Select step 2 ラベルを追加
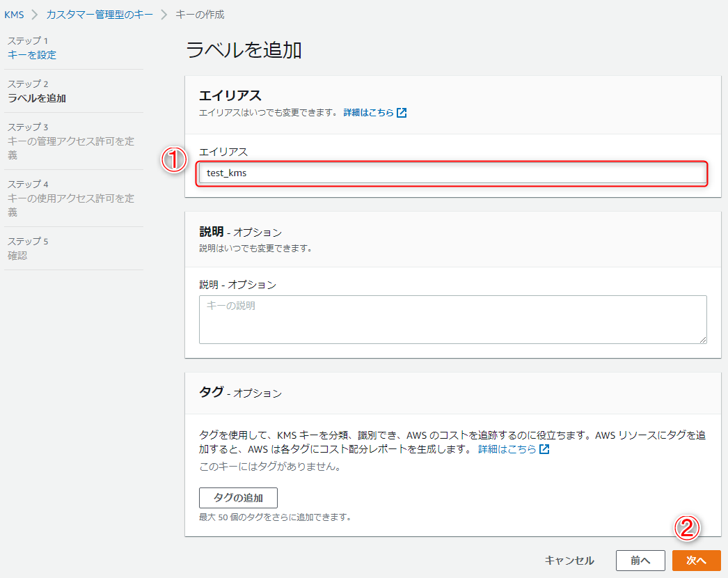Image resolution: width=728 pixels, height=578 pixels. [x=37, y=98]
